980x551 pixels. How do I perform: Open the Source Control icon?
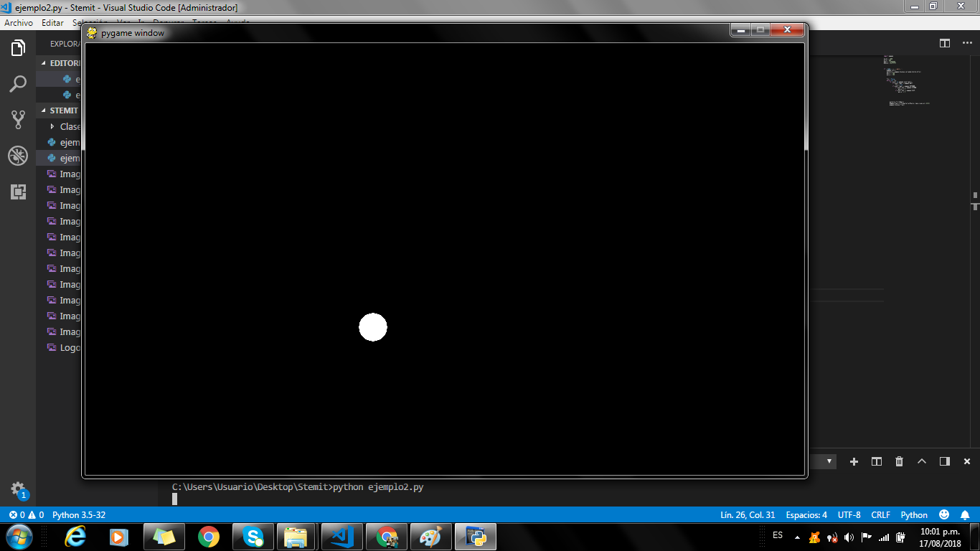pyautogui.click(x=18, y=120)
